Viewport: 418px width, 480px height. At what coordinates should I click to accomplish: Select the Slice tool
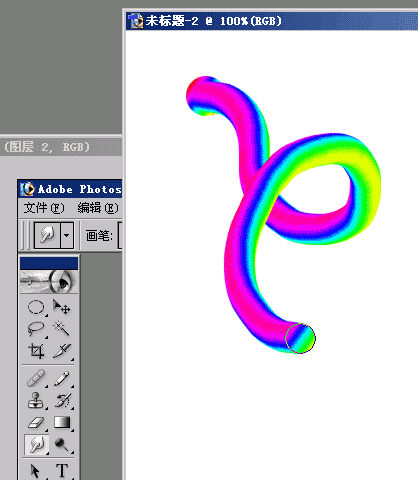tap(62, 351)
